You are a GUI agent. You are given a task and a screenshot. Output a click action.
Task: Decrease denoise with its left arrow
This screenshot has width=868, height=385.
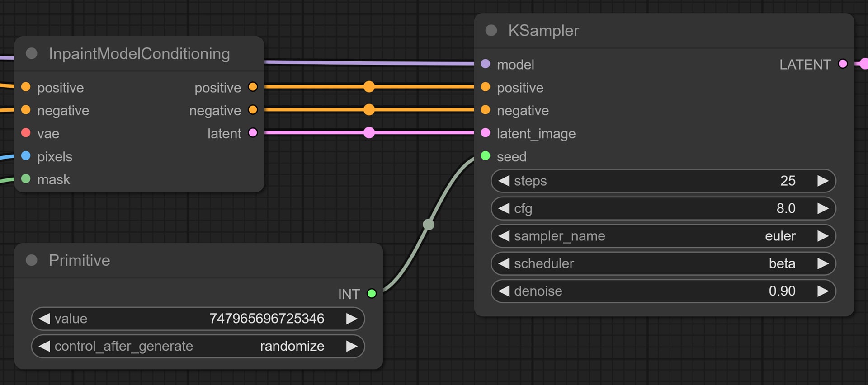504,291
